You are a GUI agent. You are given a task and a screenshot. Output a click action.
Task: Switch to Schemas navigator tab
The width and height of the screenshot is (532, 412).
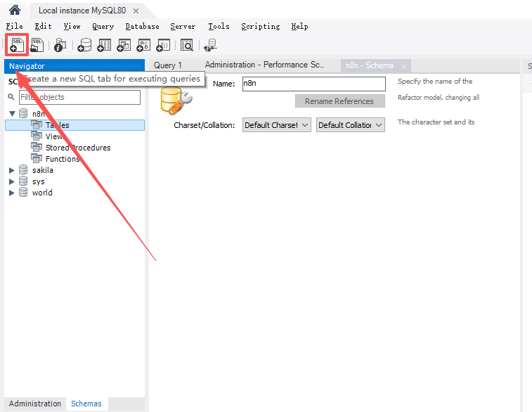click(x=86, y=404)
